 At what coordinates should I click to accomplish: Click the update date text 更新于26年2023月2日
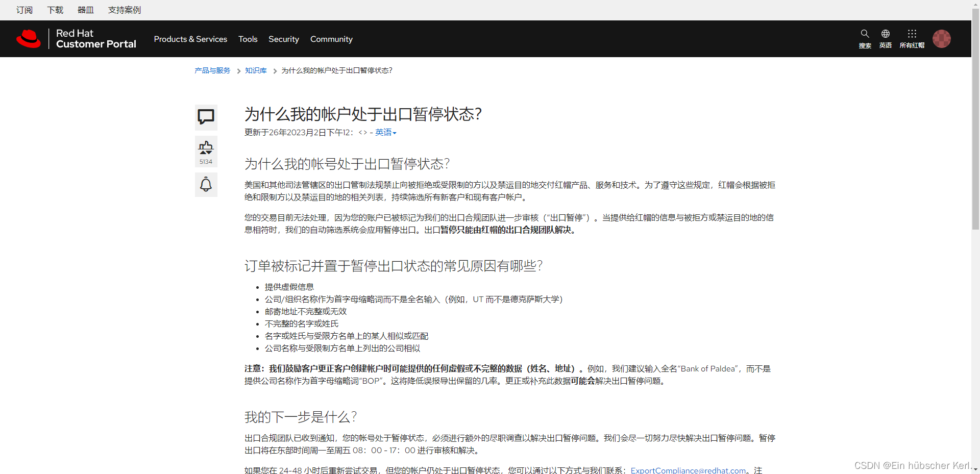pyautogui.click(x=285, y=132)
